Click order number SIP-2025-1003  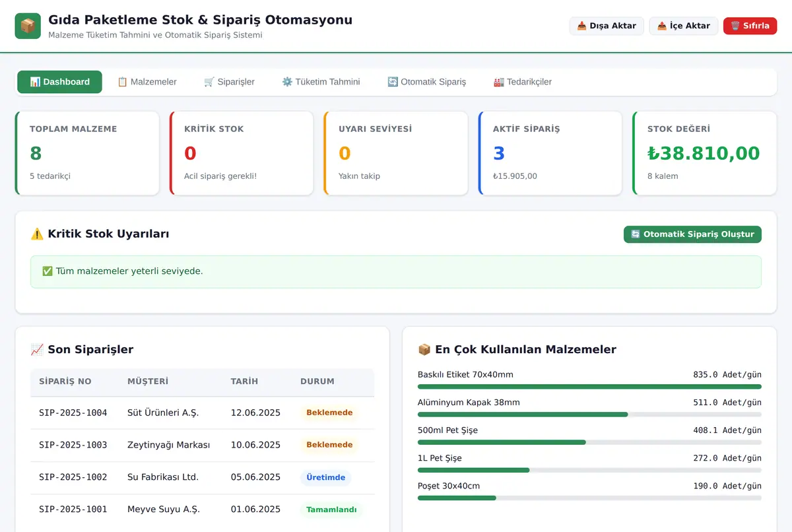tap(73, 445)
